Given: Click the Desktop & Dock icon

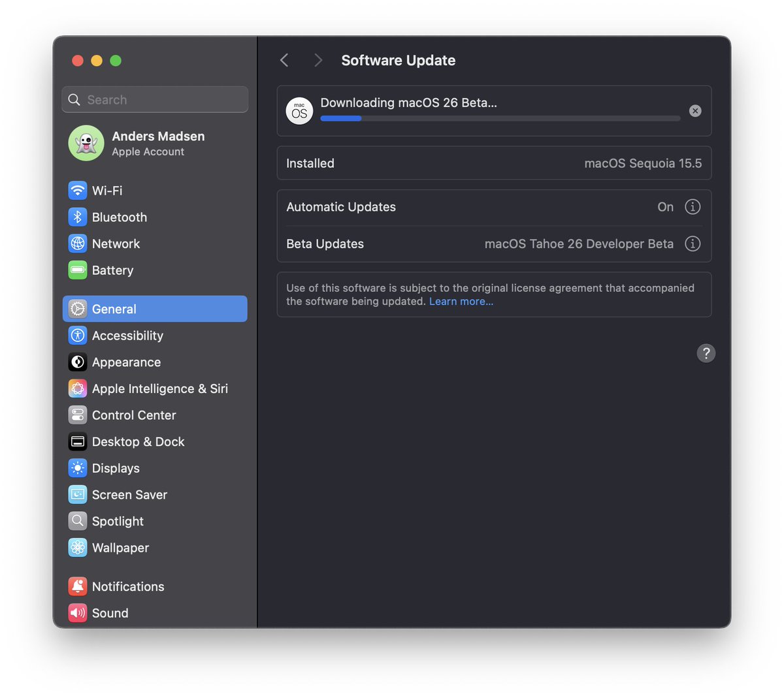Looking at the screenshot, I should point(78,441).
